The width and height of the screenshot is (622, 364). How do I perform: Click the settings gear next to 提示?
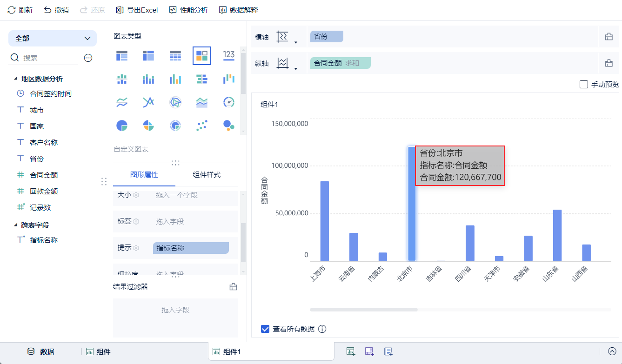[136, 248]
